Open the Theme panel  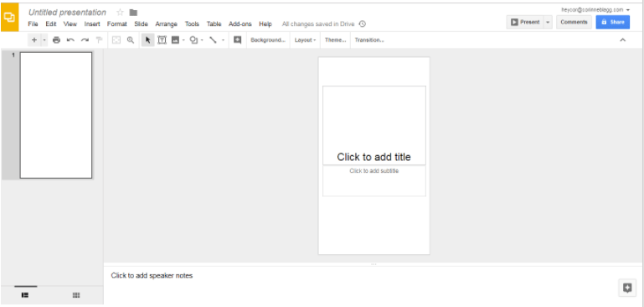point(336,40)
